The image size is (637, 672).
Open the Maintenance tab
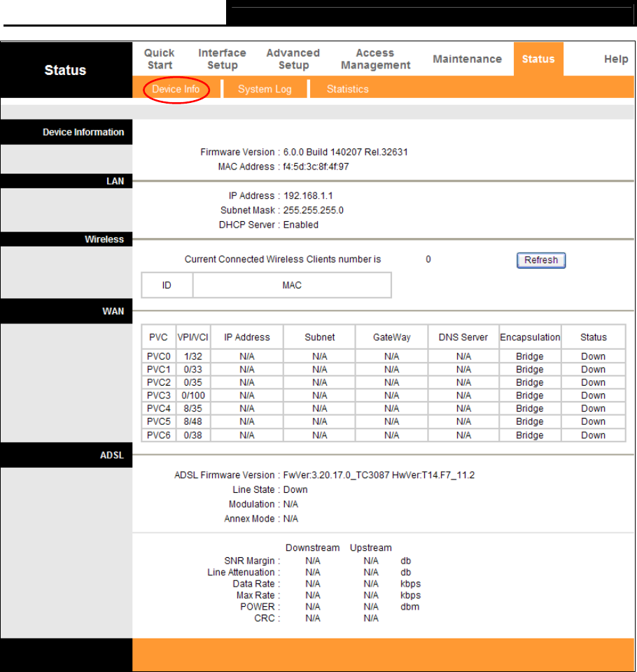[x=467, y=59]
